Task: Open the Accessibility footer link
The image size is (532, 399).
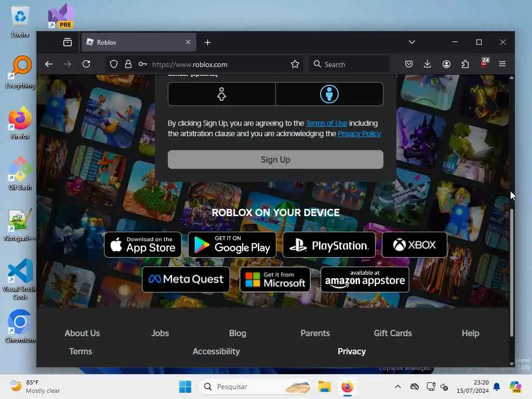Action: click(x=216, y=352)
